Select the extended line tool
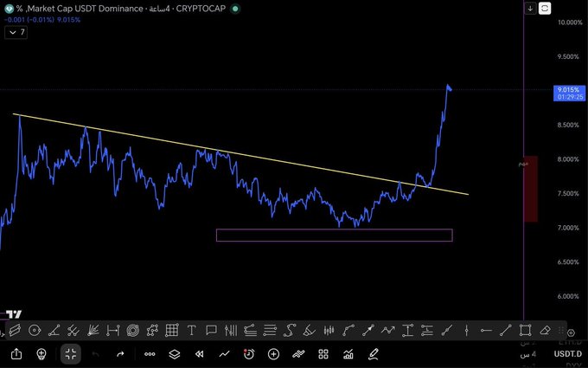 (x=447, y=331)
